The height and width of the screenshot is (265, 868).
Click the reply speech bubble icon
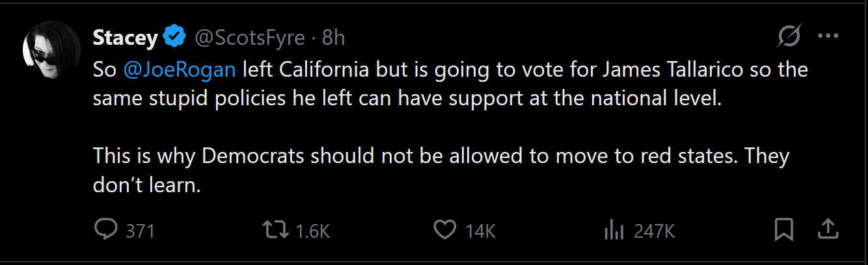pyautogui.click(x=105, y=229)
